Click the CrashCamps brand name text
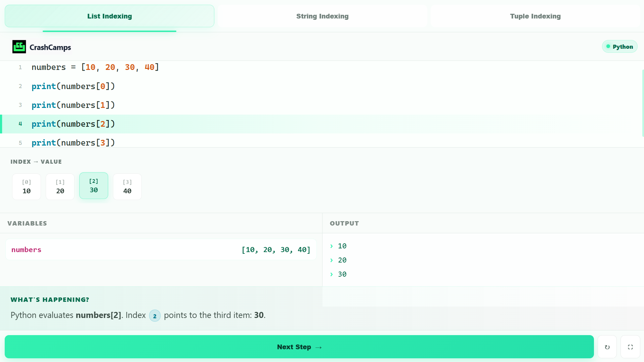The height and width of the screenshot is (362, 644). coord(50,47)
